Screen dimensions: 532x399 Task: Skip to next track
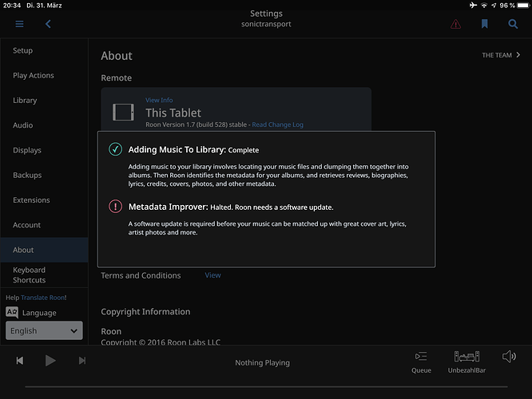[82, 361]
